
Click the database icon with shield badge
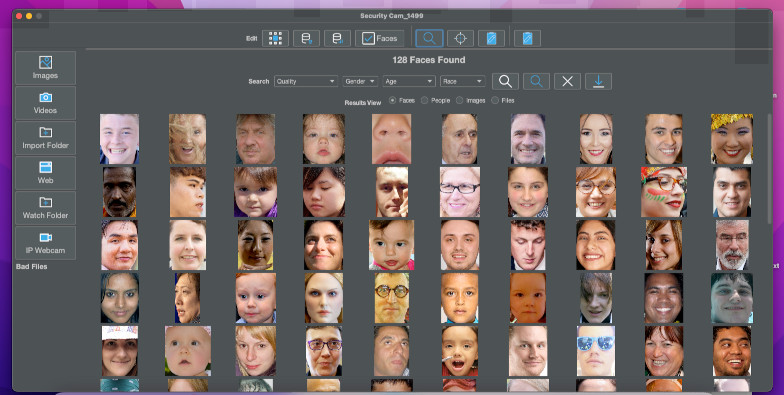click(x=306, y=38)
